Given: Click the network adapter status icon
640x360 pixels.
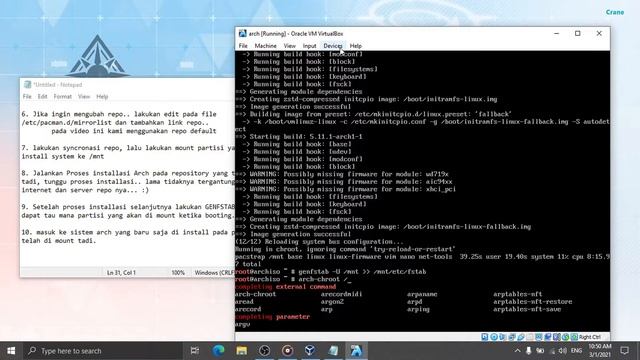Looking at the screenshot, I should click(511, 337).
